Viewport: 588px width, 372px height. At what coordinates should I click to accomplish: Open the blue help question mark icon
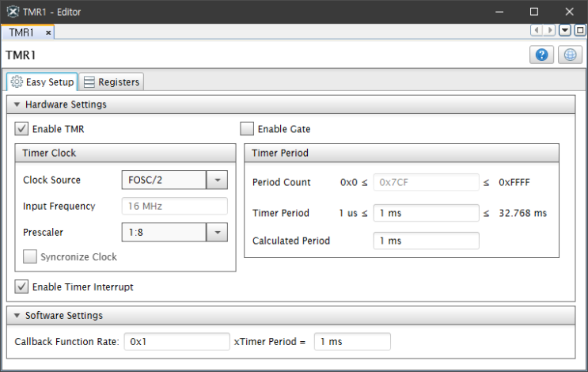pos(541,55)
